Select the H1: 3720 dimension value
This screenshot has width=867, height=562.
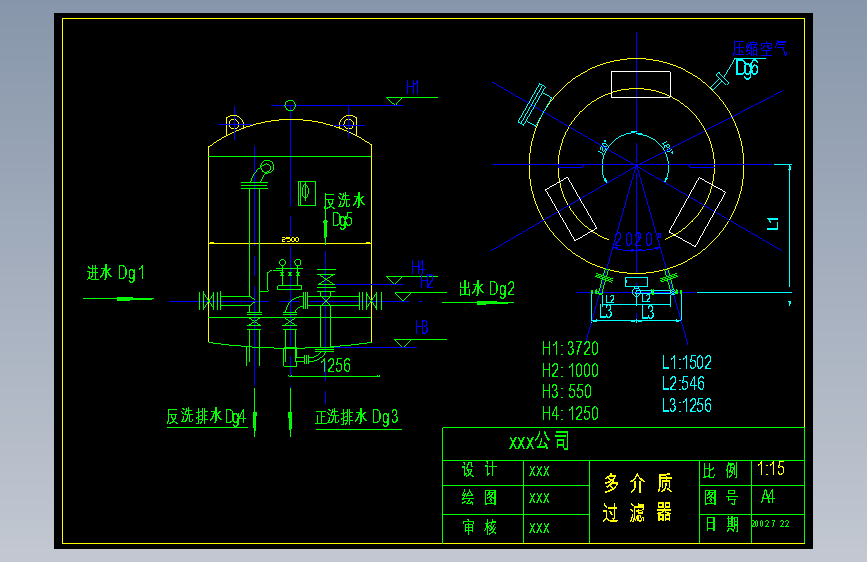[x=570, y=348]
